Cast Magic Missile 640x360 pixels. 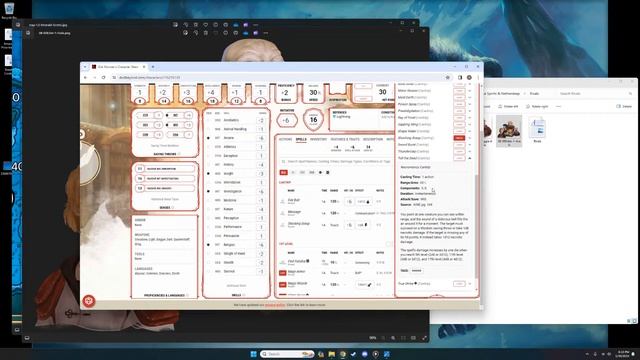click(x=282, y=284)
